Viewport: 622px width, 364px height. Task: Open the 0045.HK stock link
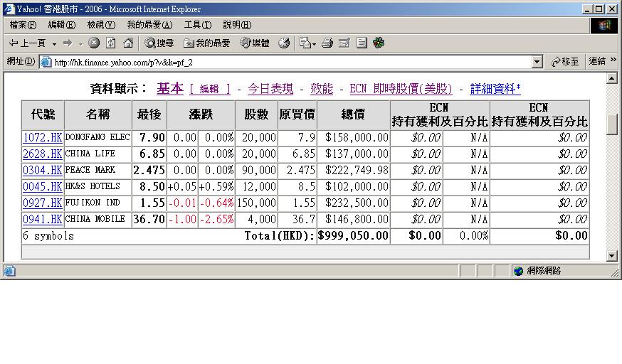[43, 186]
